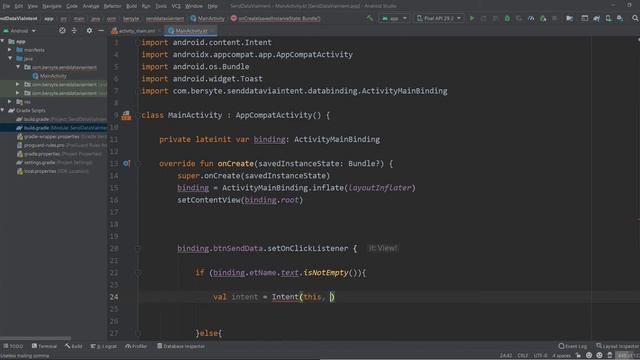Open the Pixel API 29 device dropdown
Image resolution: width=640 pixels, height=360 pixels.
[439, 18]
